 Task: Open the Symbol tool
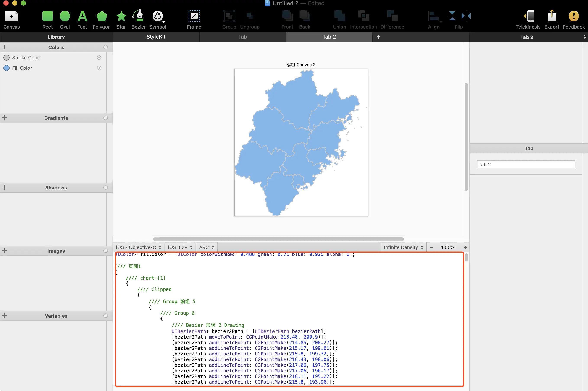click(x=158, y=17)
